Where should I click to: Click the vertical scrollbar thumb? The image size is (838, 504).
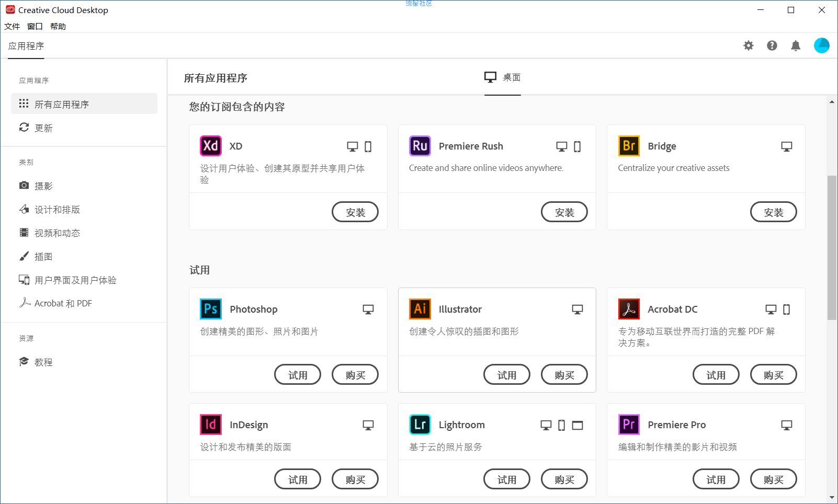832,248
